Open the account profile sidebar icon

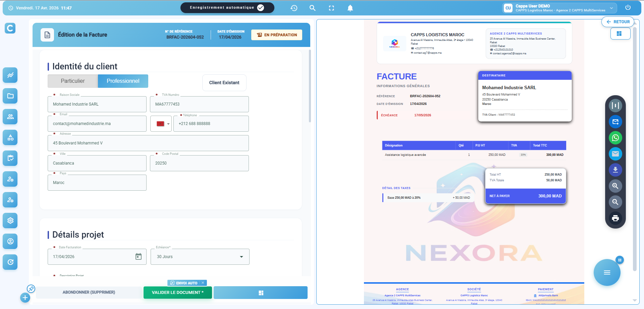tap(10, 241)
